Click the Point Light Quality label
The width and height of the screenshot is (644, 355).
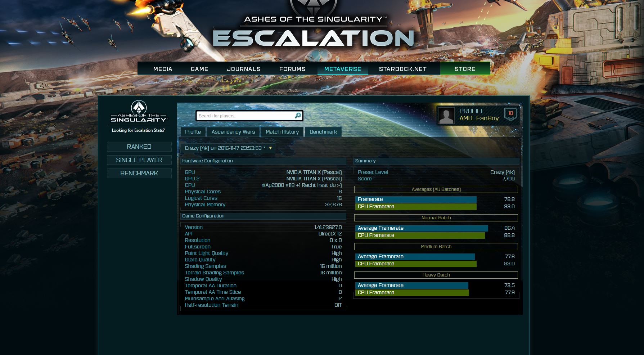(207, 253)
